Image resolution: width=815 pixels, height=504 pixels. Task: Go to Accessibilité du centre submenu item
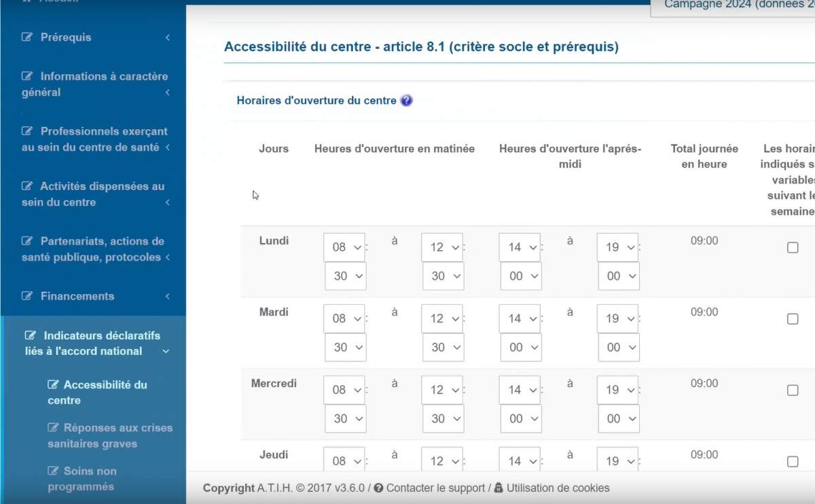point(97,393)
